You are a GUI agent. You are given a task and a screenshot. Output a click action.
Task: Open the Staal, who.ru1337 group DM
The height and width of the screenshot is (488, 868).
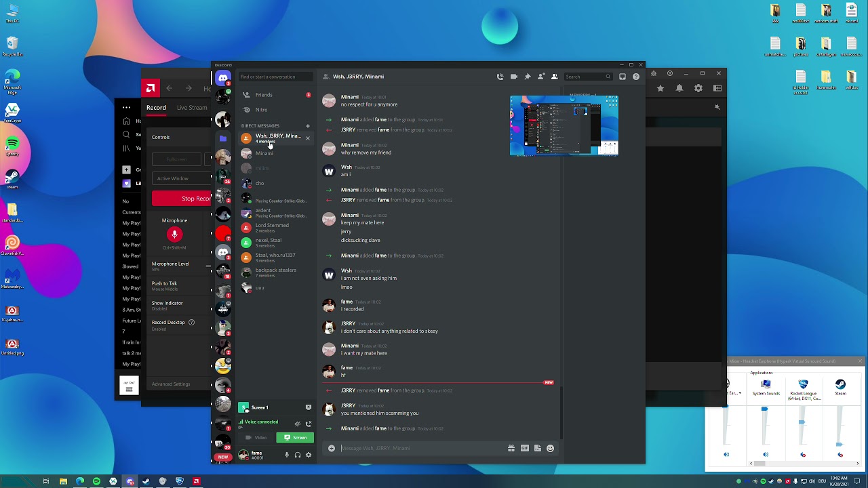[275, 258]
